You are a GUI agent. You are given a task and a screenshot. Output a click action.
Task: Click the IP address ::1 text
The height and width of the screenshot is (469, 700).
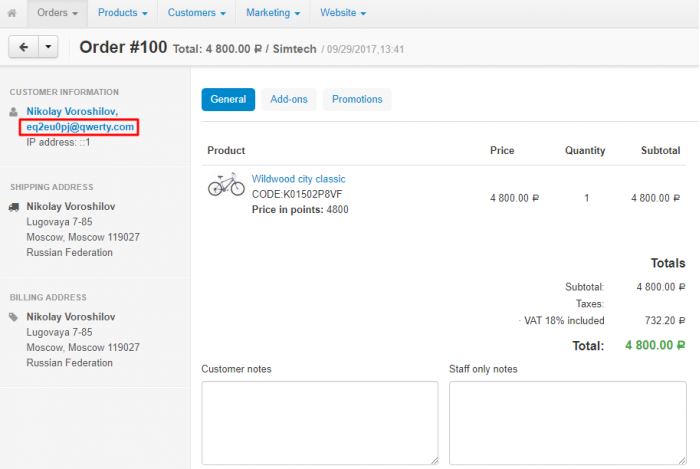(x=58, y=142)
